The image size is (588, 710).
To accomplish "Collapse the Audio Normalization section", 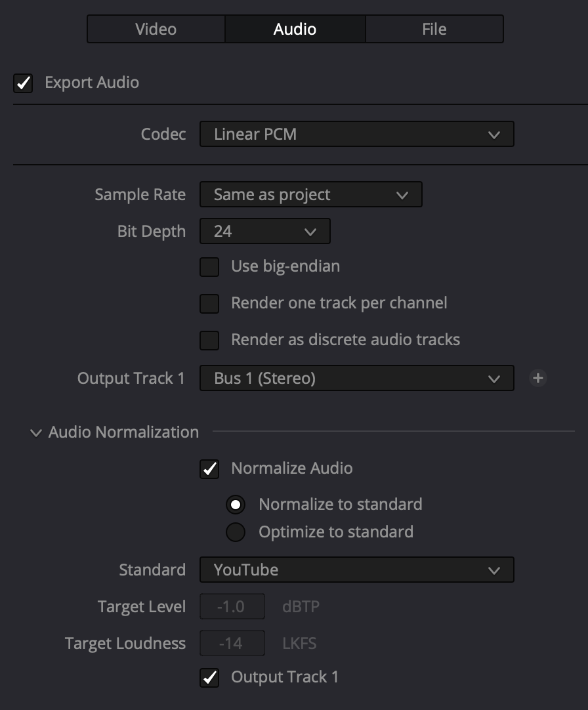I will [35, 433].
